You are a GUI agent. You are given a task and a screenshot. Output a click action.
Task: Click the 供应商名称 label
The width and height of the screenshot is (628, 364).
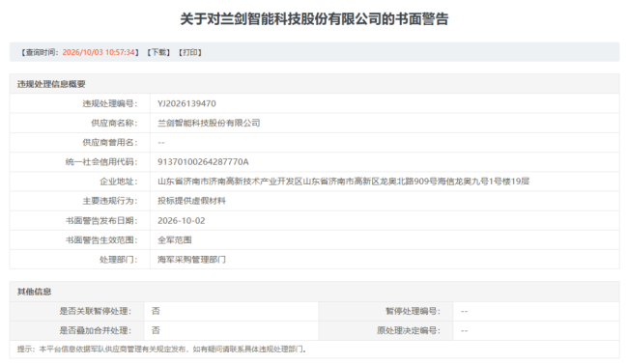click(x=114, y=123)
